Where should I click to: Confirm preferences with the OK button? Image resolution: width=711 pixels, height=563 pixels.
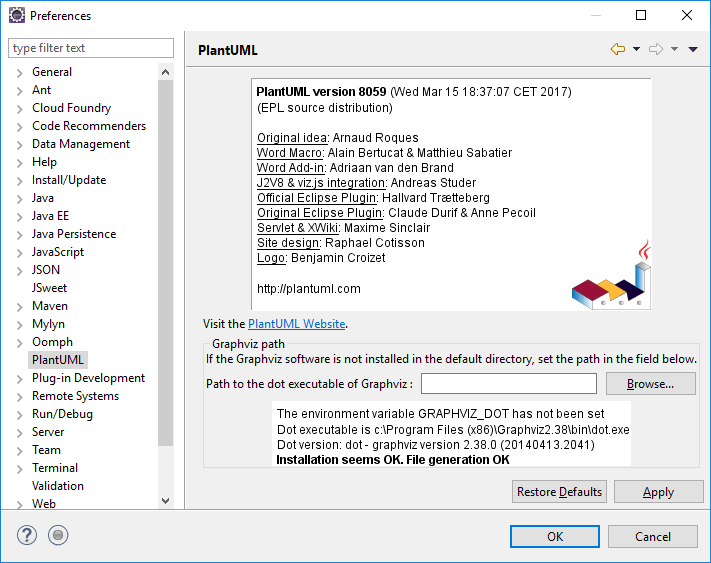(x=555, y=537)
